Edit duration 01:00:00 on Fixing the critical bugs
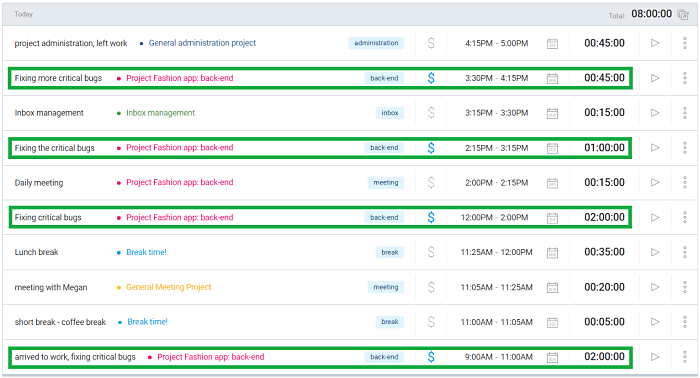This screenshot has height=378, width=700. (x=604, y=148)
